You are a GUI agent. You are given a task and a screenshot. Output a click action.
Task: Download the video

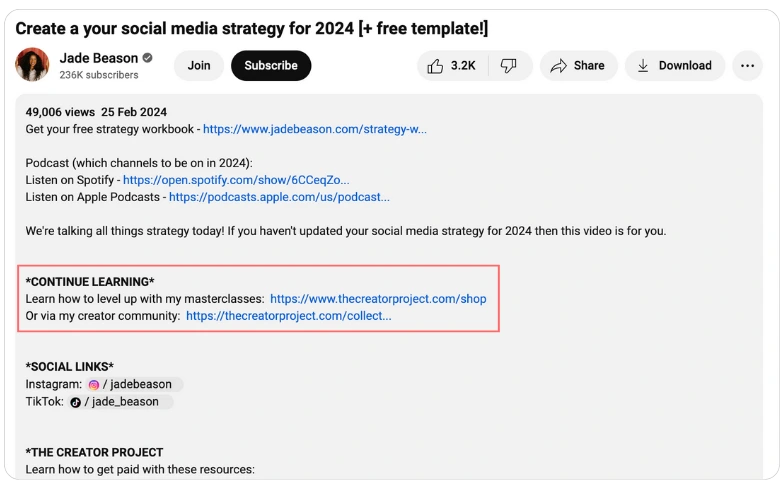(x=675, y=66)
